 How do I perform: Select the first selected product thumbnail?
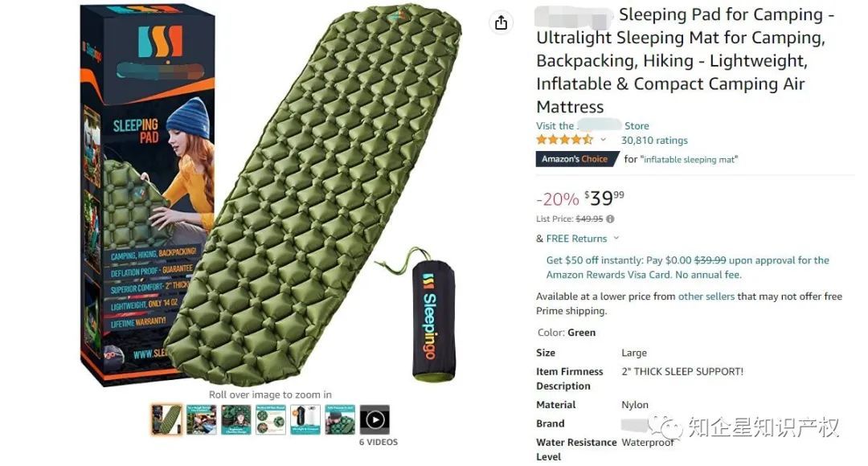coord(166,419)
